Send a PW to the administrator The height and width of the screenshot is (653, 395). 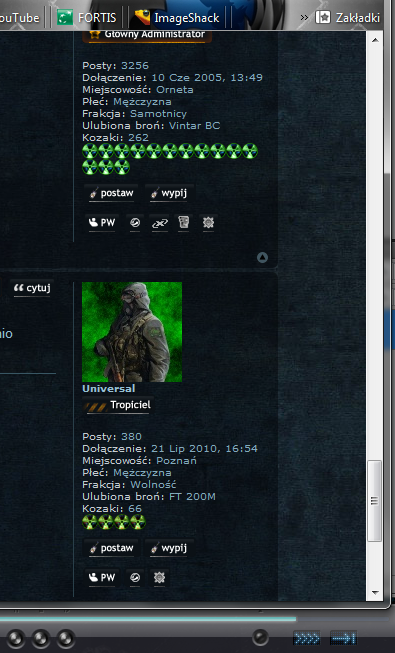coord(102,223)
